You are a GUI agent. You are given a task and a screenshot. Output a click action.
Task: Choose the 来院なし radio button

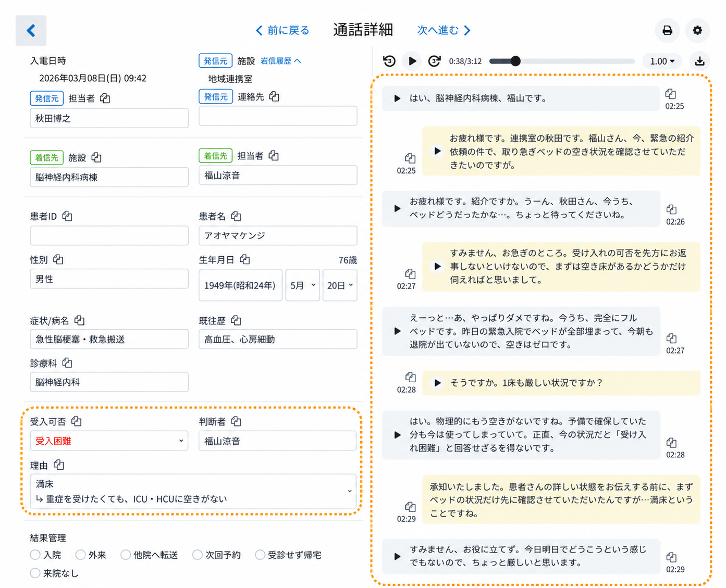tap(35, 573)
